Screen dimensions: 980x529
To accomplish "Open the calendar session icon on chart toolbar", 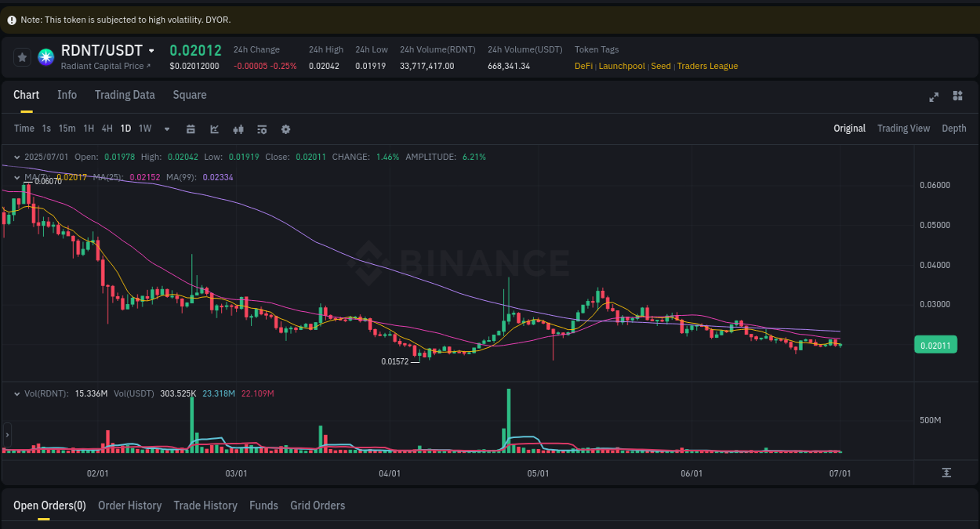I will 191,129.
